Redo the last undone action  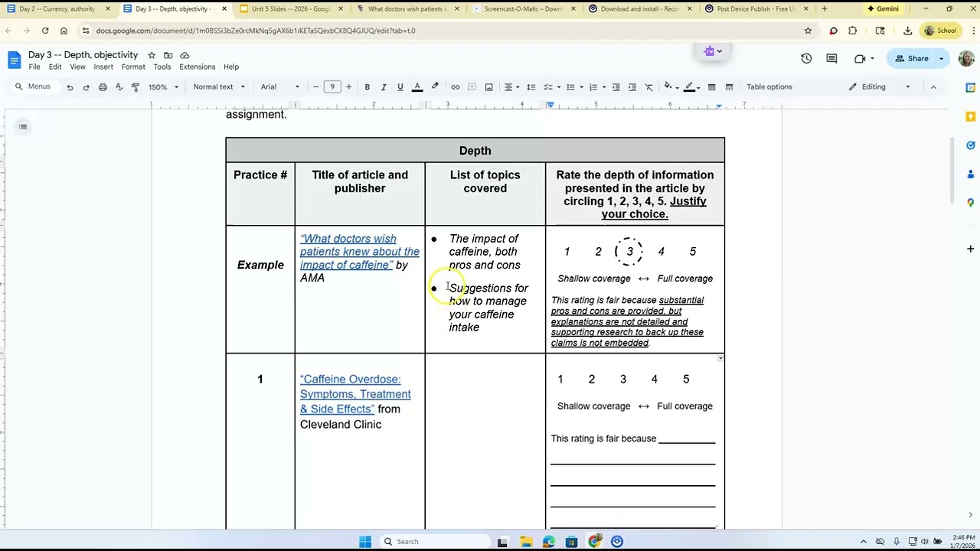tap(86, 87)
